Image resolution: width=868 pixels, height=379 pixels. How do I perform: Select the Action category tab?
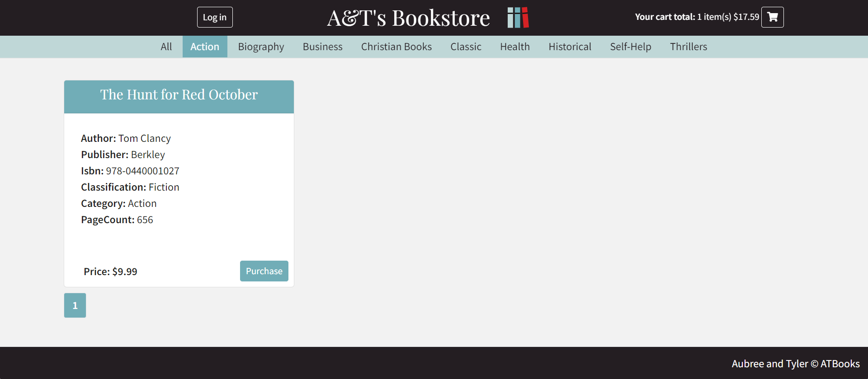205,47
